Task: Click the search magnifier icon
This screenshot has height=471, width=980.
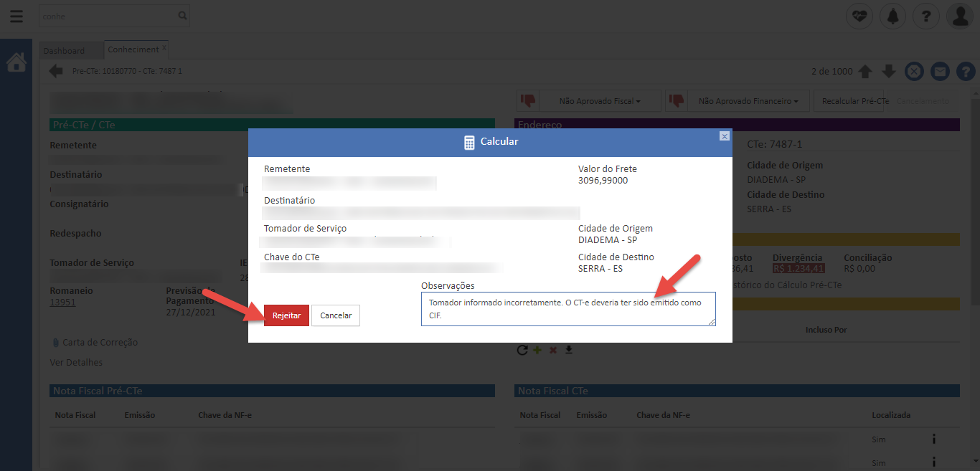Action: (183, 15)
